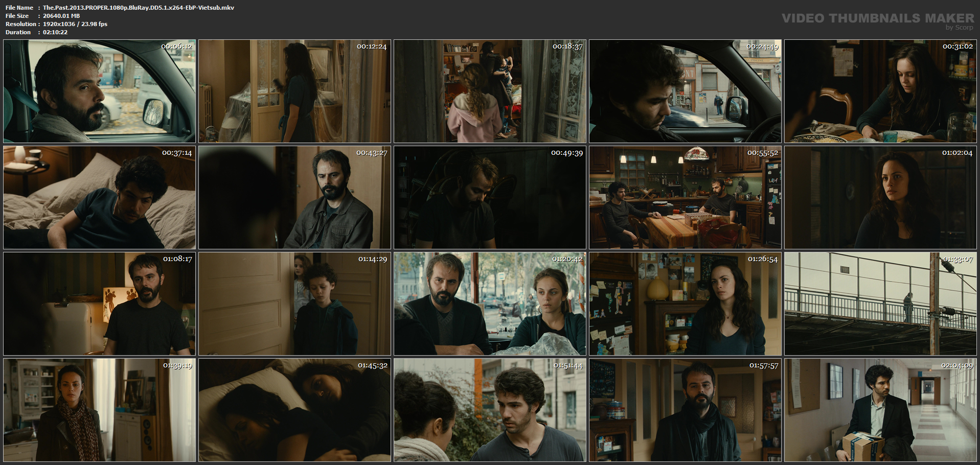Click the sleeping scene thumbnail 01:45:32
The height and width of the screenshot is (465, 980).
(294, 410)
